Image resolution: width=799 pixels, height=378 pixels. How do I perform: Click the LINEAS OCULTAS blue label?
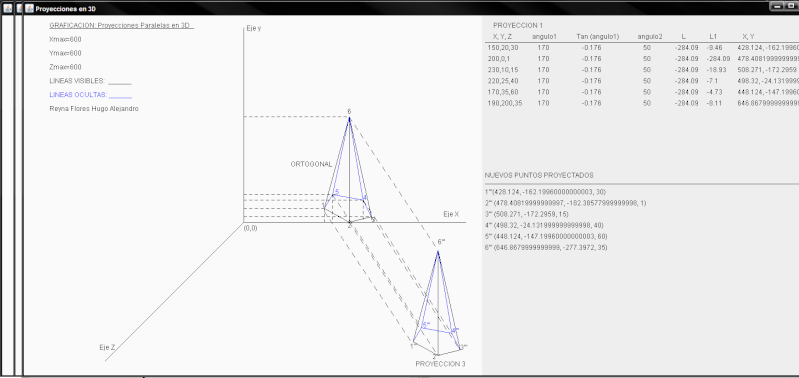[x=91, y=95]
